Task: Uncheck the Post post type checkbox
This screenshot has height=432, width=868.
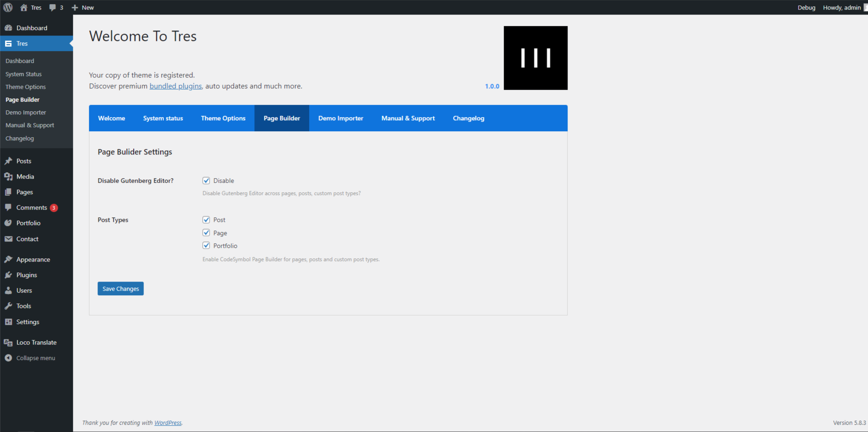Action: pos(206,220)
